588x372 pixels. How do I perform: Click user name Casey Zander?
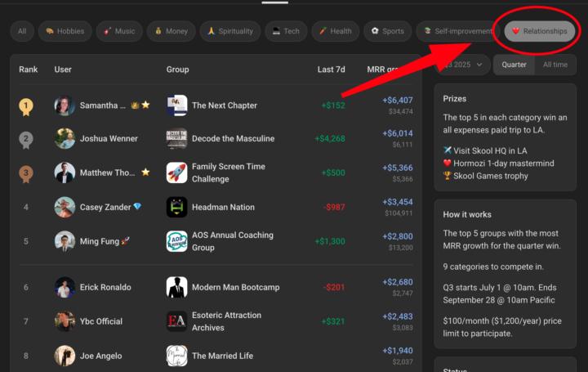[x=105, y=207]
